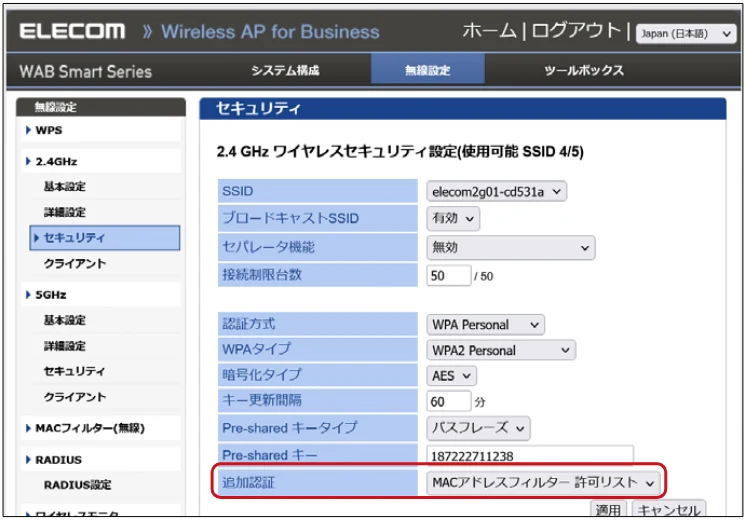The width and height of the screenshot is (746, 520).
Task: Open the SSID dropdown elecom2g01-cd531a
Action: click(x=496, y=191)
